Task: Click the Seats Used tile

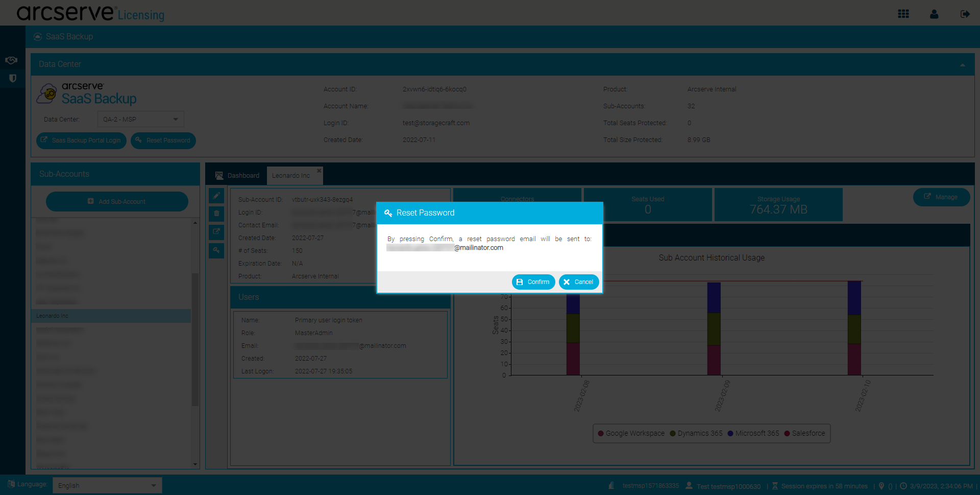Action: [x=648, y=205]
